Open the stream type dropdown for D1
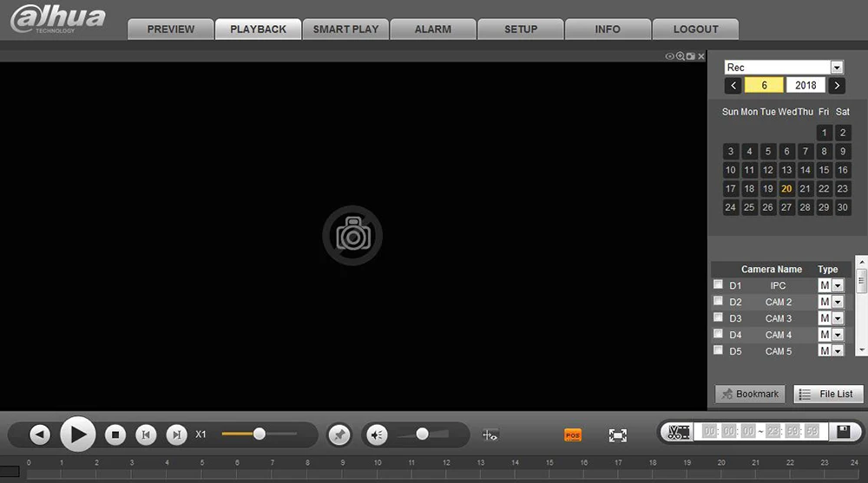The height and width of the screenshot is (483, 868). tap(838, 285)
